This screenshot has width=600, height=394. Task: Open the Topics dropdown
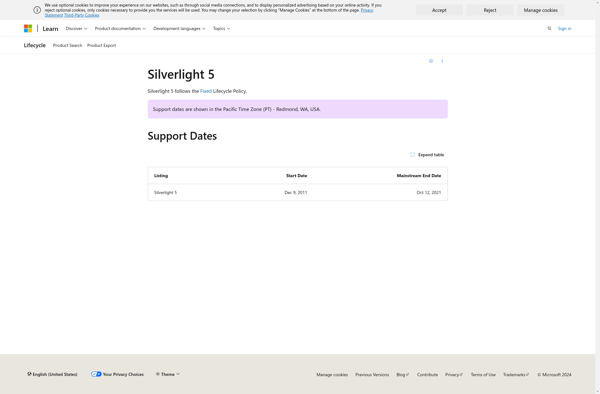click(x=222, y=29)
